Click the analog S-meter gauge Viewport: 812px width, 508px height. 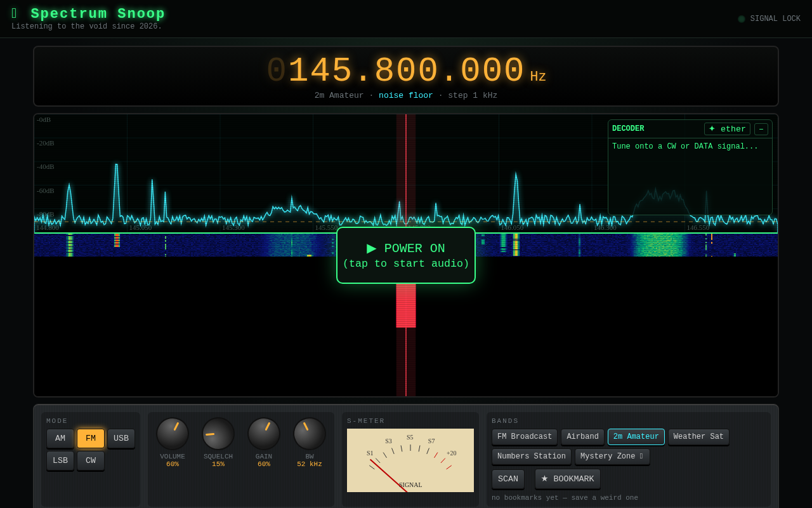click(410, 460)
